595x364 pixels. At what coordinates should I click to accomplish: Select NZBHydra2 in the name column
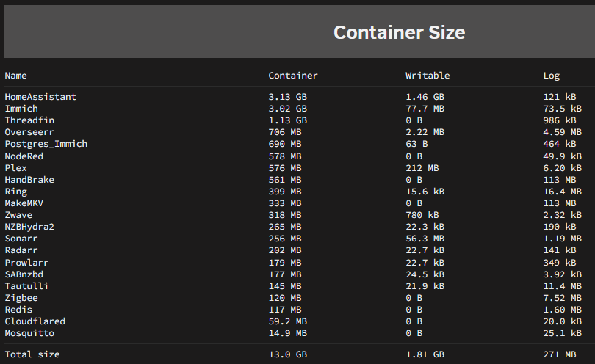point(29,227)
